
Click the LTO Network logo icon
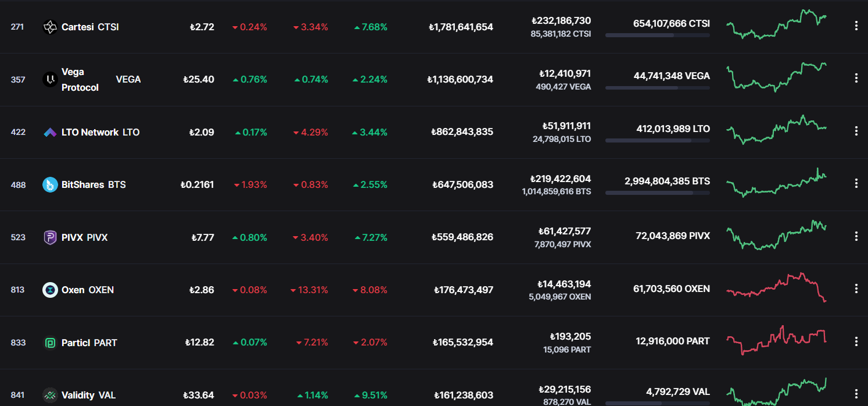coord(51,132)
